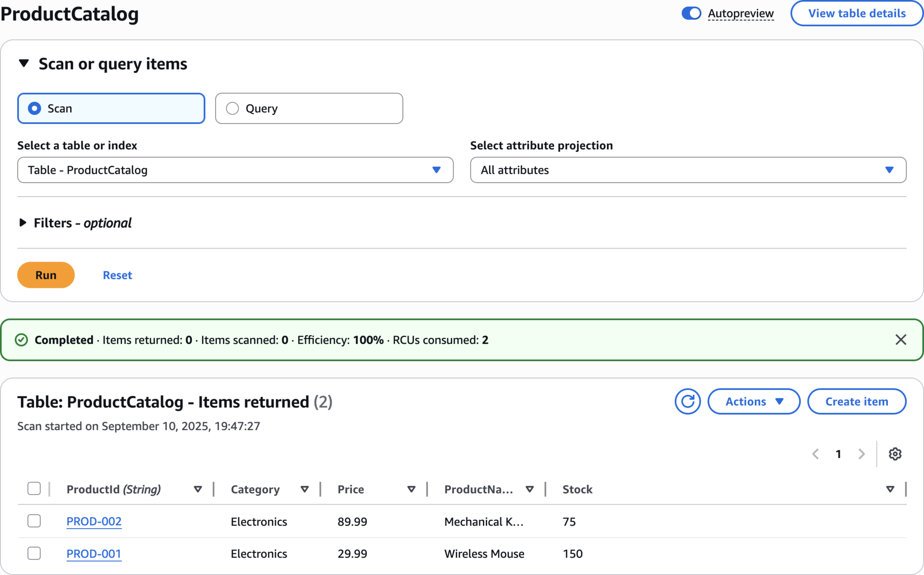
Task: Open the table or index dropdown
Action: (235, 170)
